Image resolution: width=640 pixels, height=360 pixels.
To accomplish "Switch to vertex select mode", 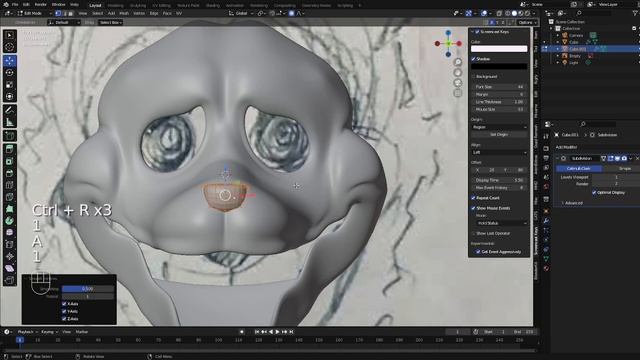I will pyautogui.click(x=58, y=13).
